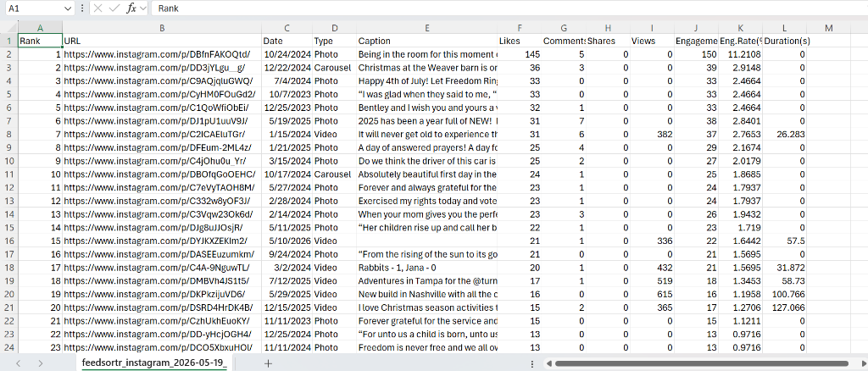This screenshot has height=371, width=868.
Task: Click the URL ending DBfnFAKOQtd/
Action: click(x=162, y=54)
